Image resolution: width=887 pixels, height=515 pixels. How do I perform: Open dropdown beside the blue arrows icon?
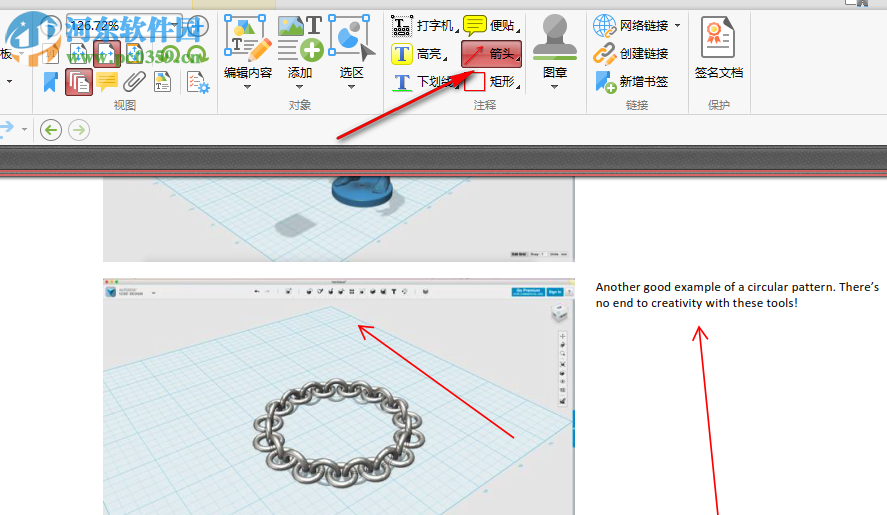24,130
